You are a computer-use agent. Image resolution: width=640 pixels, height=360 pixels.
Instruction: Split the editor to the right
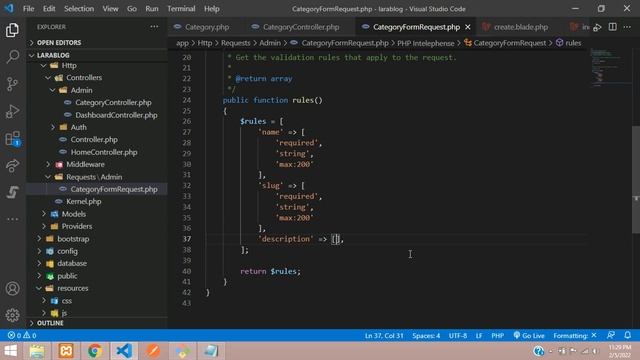(x=613, y=27)
